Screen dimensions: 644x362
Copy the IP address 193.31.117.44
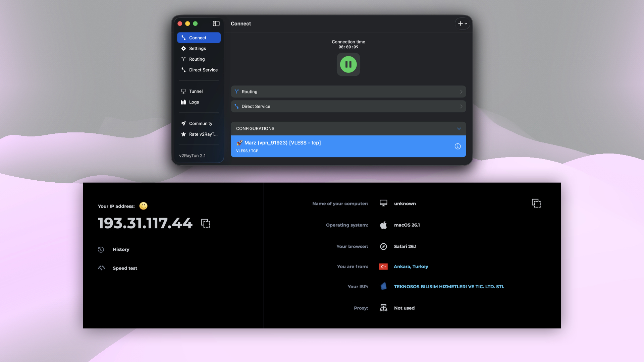tap(206, 223)
